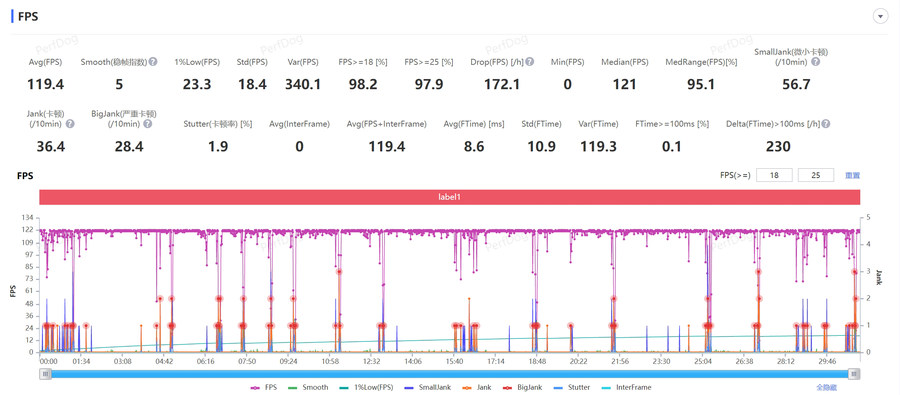Click the Min(FPS) label
The height and width of the screenshot is (395, 900).
pos(567,61)
